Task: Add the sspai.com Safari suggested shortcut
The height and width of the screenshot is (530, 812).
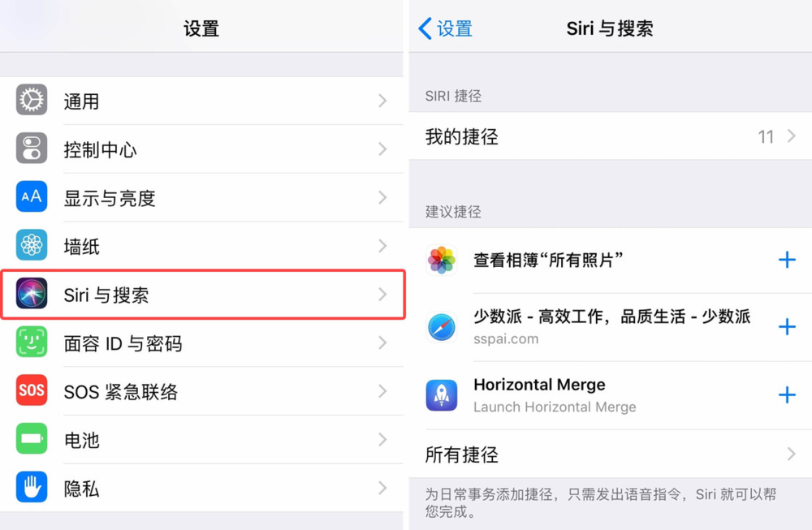Action: [787, 326]
